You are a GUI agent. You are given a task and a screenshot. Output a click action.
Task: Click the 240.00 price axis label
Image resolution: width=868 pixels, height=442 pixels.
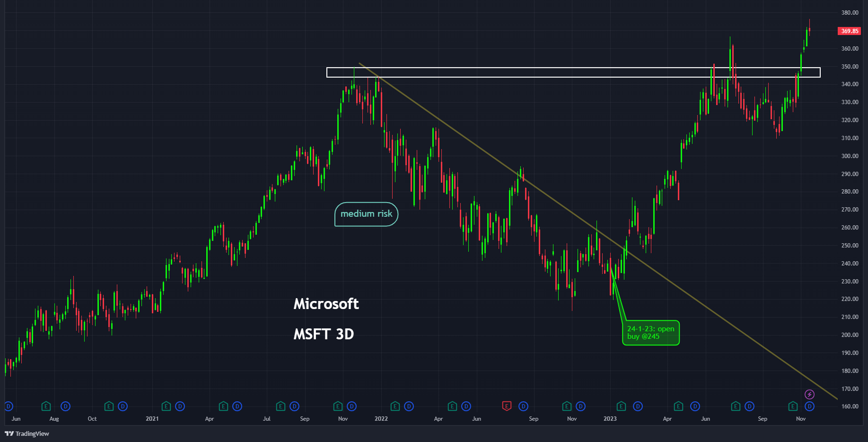click(850, 264)
